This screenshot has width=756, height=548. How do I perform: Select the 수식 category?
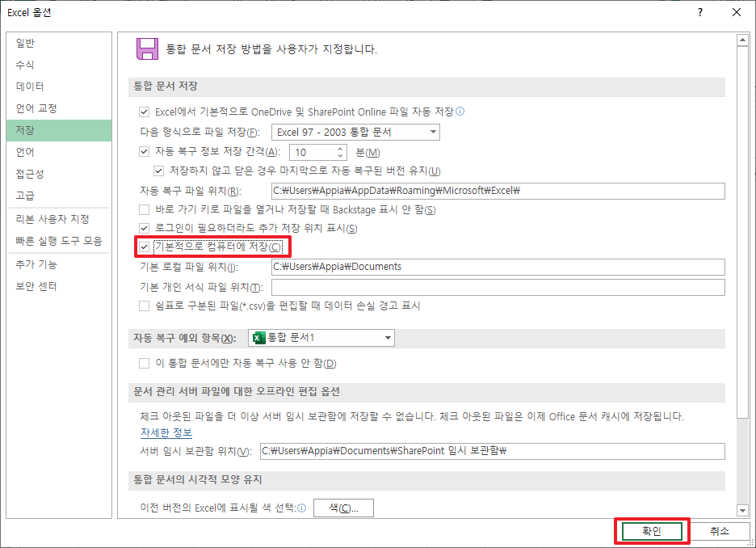59,65
